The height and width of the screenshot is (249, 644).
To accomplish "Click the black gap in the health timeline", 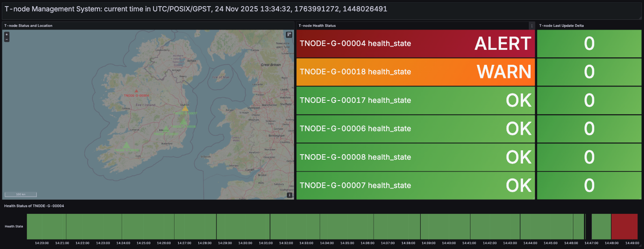I will pos(588,226).
